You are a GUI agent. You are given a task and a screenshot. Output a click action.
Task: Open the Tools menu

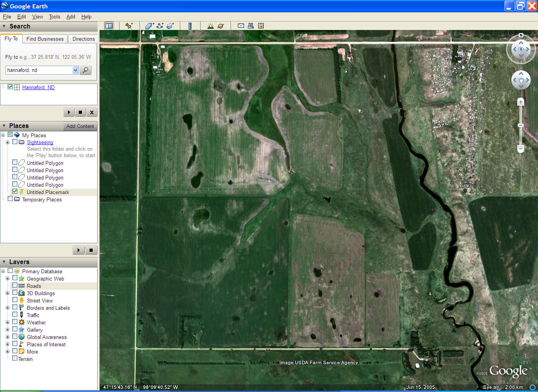coord(55,17)
